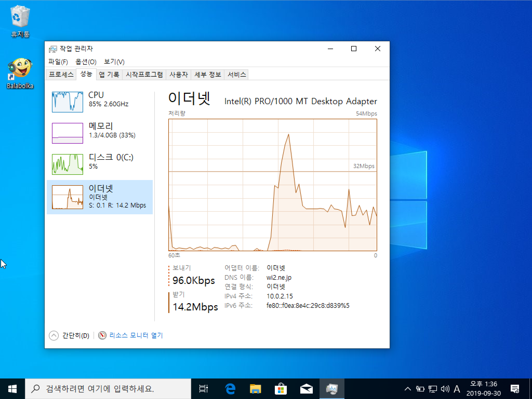This screenshot has width=532, height=399.
Task: Expand hidden system tray icons chevron
Action: (x=408, y=389)
